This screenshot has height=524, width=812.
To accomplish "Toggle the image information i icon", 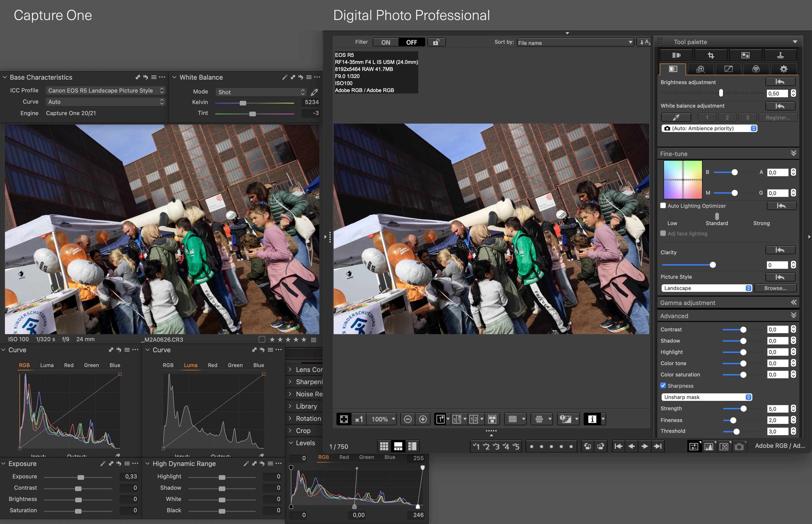I will point(592,419).
